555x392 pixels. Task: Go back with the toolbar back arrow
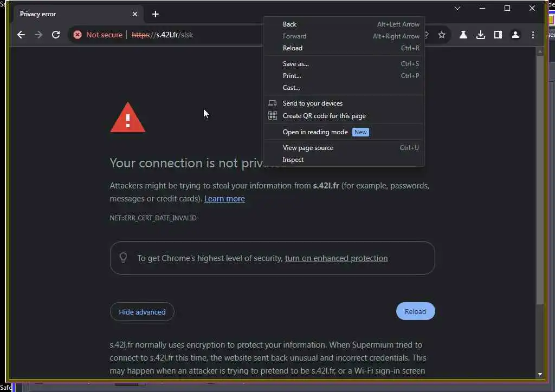pos(21,35)
